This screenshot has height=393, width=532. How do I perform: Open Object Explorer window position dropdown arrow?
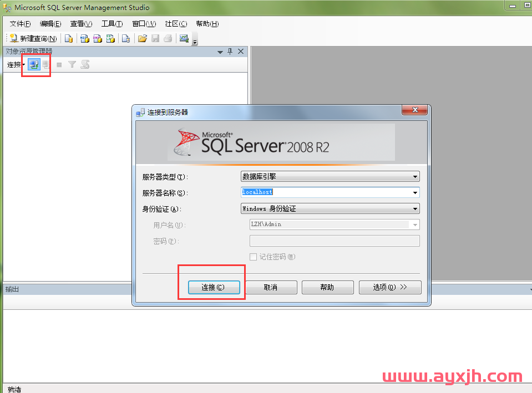click(220, 52)
